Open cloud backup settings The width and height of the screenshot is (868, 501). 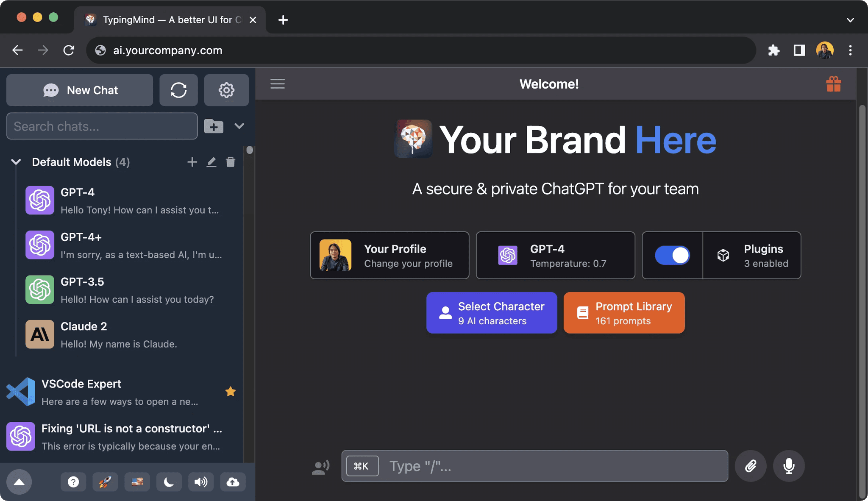coord(233,482)
